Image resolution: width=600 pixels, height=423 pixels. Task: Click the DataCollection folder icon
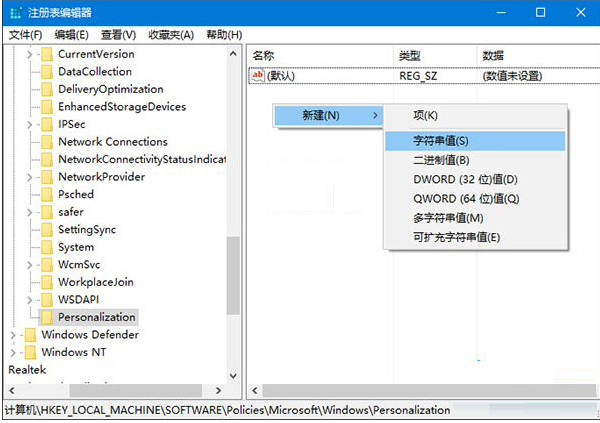45,72
